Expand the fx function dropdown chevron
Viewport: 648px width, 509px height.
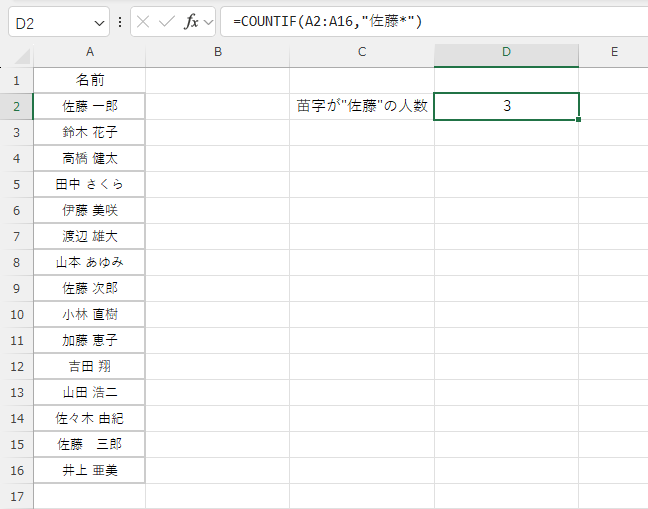(208, 21)
